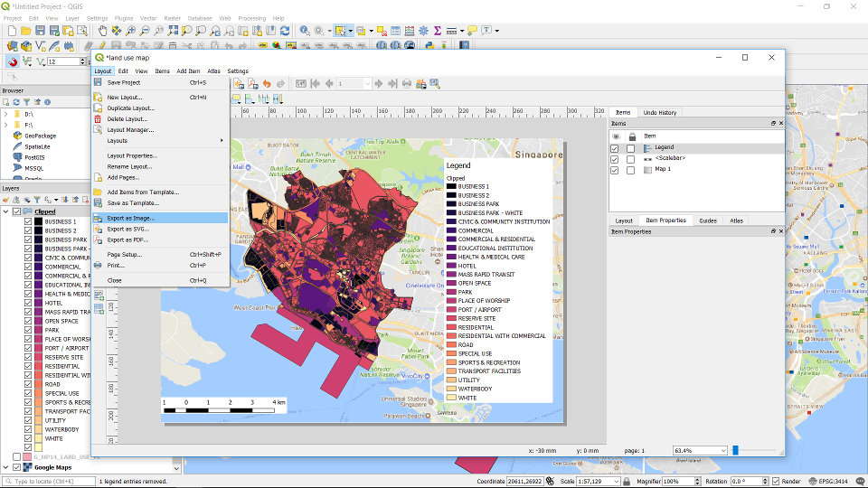Click the Refresh icon in main toolbar
Image resolution: width=868 pixels, height=488 pixels.
[285, 31]
